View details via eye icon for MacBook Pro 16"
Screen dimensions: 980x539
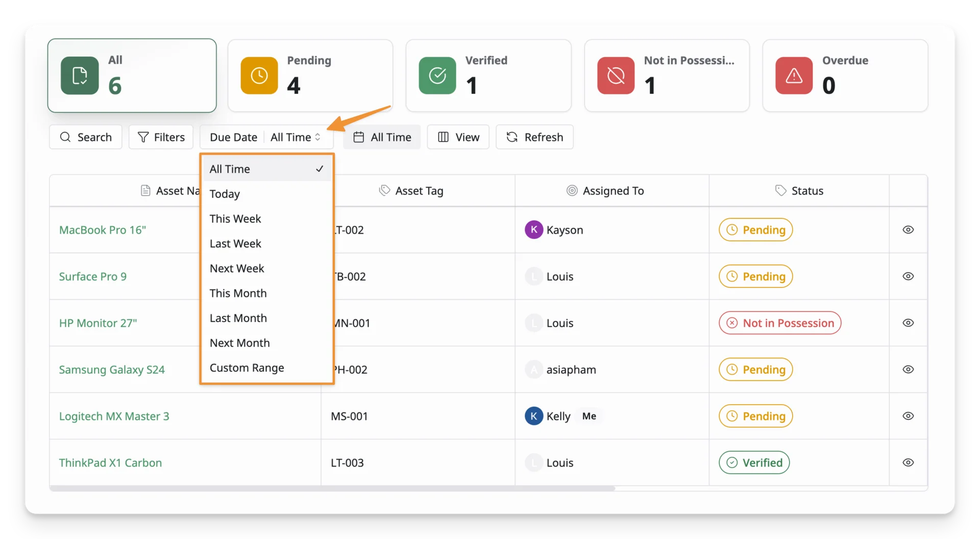[x=908, y=230]
